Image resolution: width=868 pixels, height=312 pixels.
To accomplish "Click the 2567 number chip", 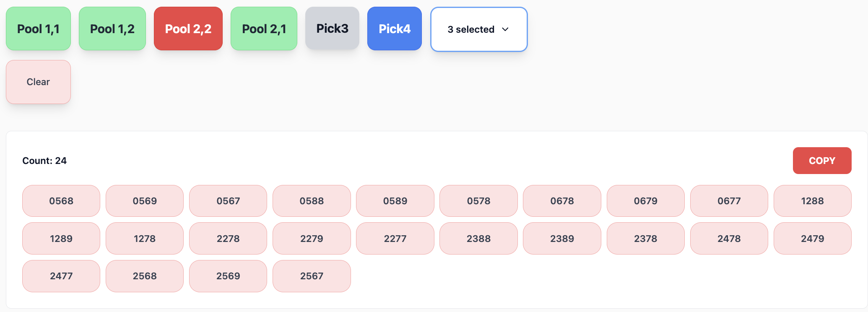I will 312,276.
